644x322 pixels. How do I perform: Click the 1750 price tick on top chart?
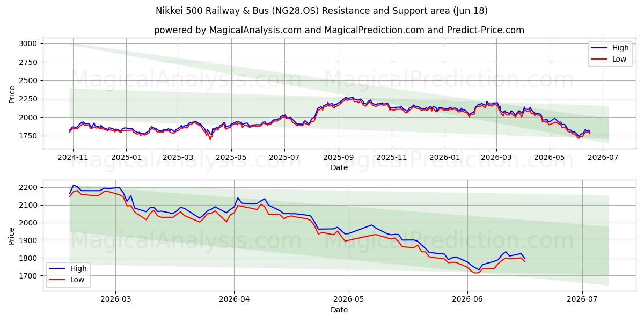click(x=28, y=136)
